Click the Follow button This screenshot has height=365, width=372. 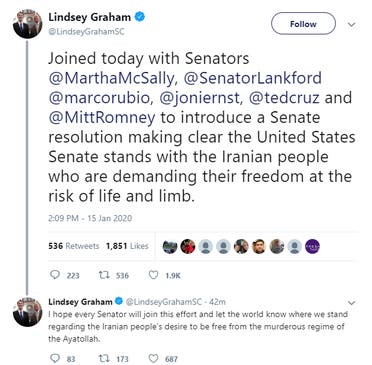(x=303, y=24)
